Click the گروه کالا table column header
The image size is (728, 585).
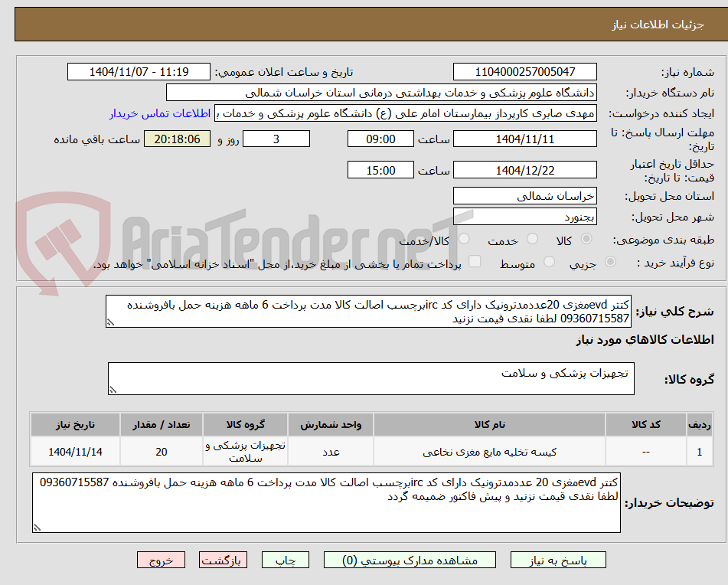[x=245, y=424]
